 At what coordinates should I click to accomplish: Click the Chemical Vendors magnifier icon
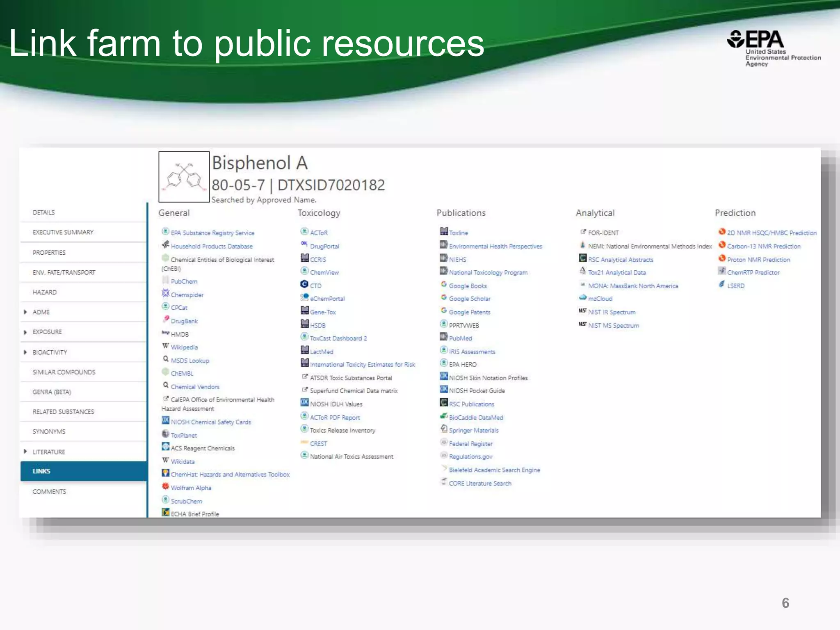point(165,385)
